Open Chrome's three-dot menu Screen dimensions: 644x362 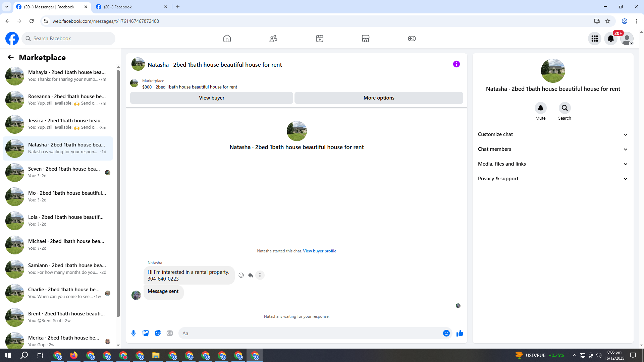[637, 21]
